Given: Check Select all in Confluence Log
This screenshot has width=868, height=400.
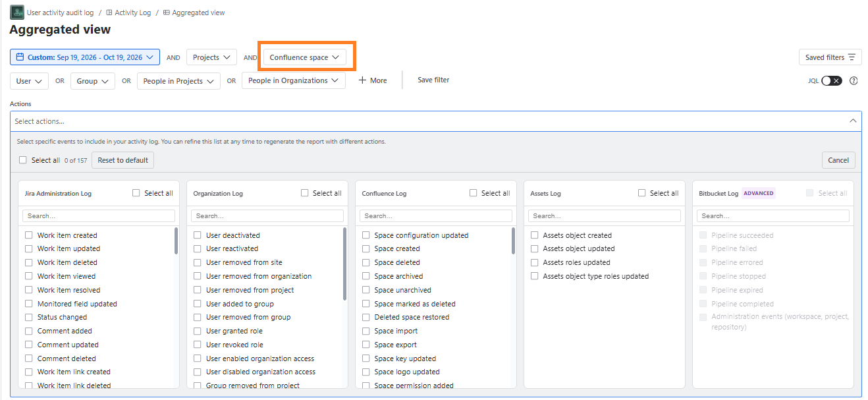Looking at the screenshot, I should [474, 193].
